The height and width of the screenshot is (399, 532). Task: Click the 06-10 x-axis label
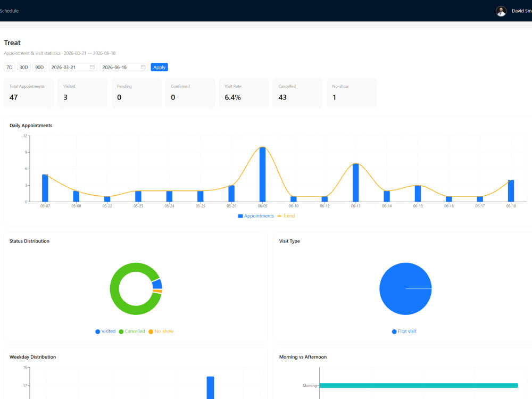click(x=294, y=206)
